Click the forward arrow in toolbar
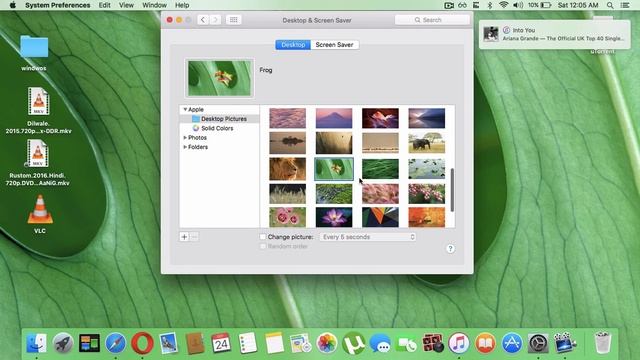Viewport: 640px width, 360px height. click(215, 20)
